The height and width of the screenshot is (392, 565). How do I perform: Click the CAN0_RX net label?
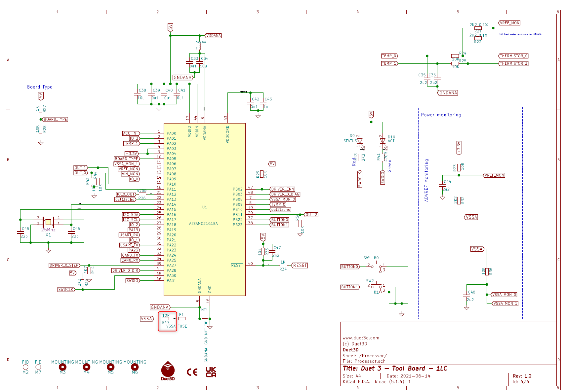tap(130, 260)
